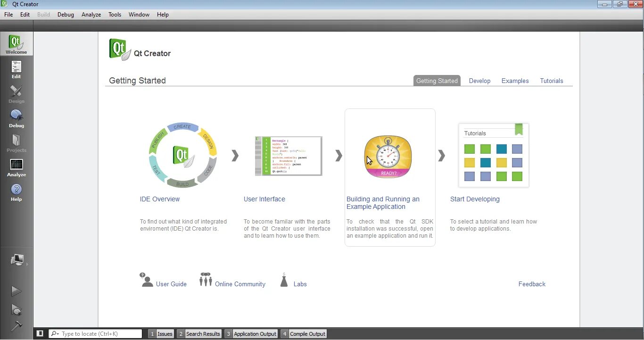
Task: Click the locator search field
Action: tap(95, 333)
